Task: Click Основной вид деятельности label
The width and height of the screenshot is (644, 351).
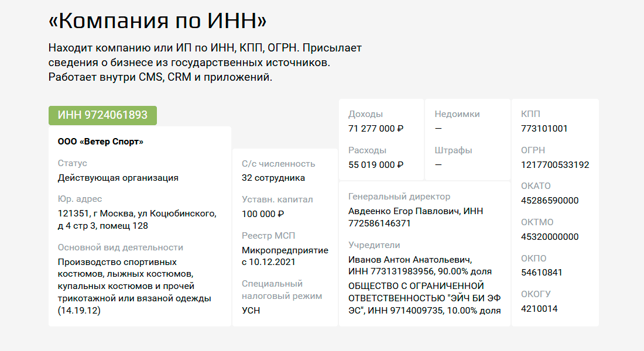Action: tap(121, 247)
